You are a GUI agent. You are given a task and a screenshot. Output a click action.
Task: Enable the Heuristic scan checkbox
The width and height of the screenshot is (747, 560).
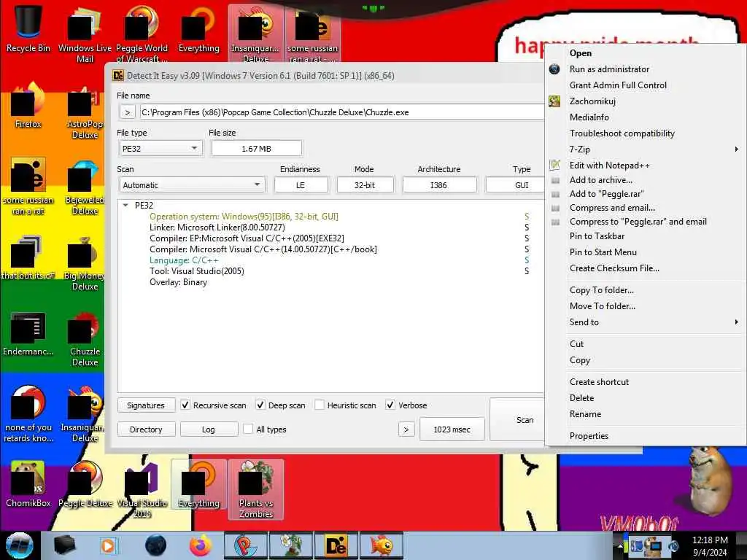pos(320,405)
